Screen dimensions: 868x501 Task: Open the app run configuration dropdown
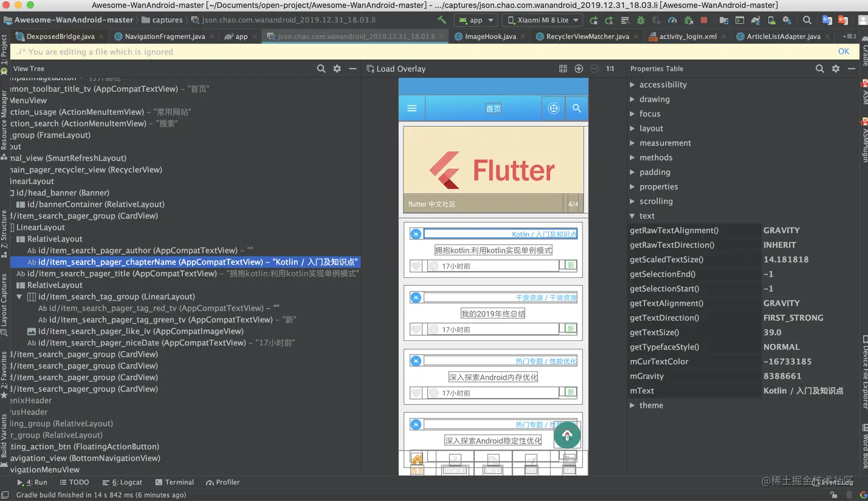[476, 20]
